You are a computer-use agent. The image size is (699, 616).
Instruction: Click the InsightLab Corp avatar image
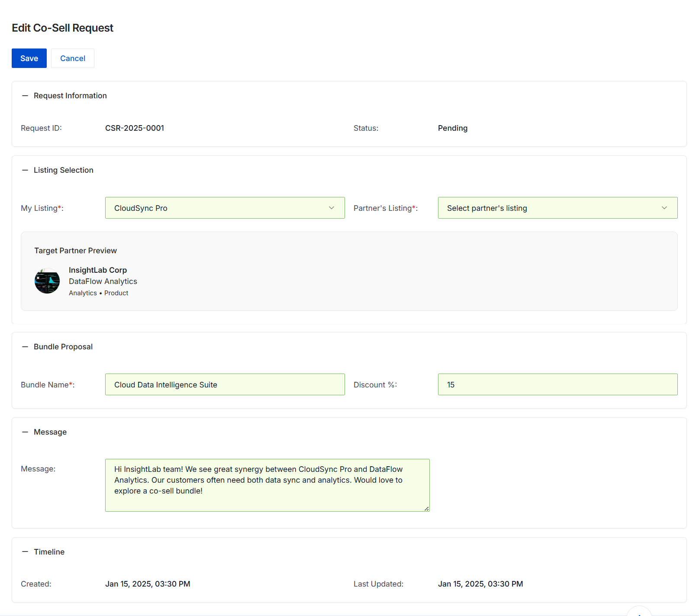[47, 281]
